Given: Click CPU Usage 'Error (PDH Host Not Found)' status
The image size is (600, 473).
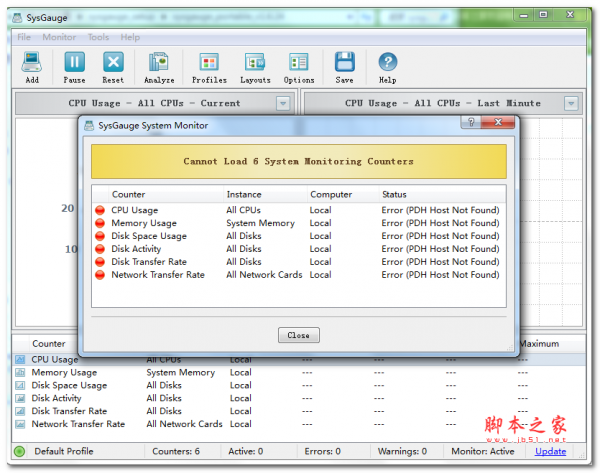Looking at the screenshot, I should (x=440, y=210).
